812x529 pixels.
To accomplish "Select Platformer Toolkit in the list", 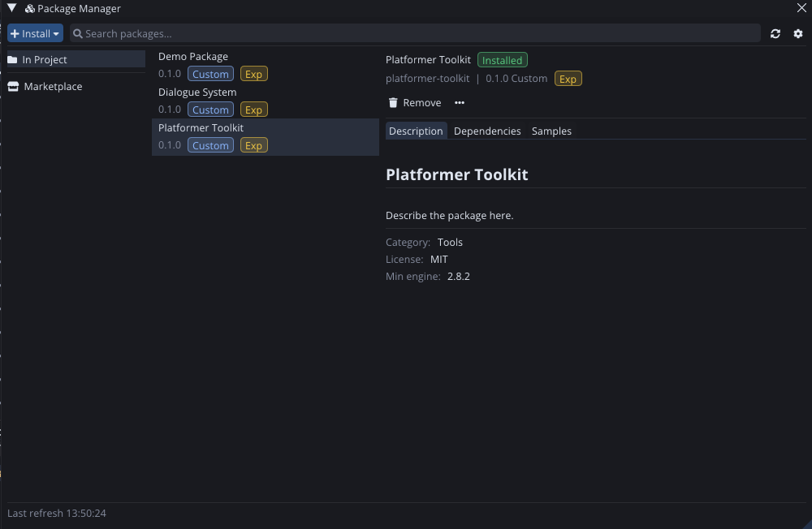I will point(266,136).
